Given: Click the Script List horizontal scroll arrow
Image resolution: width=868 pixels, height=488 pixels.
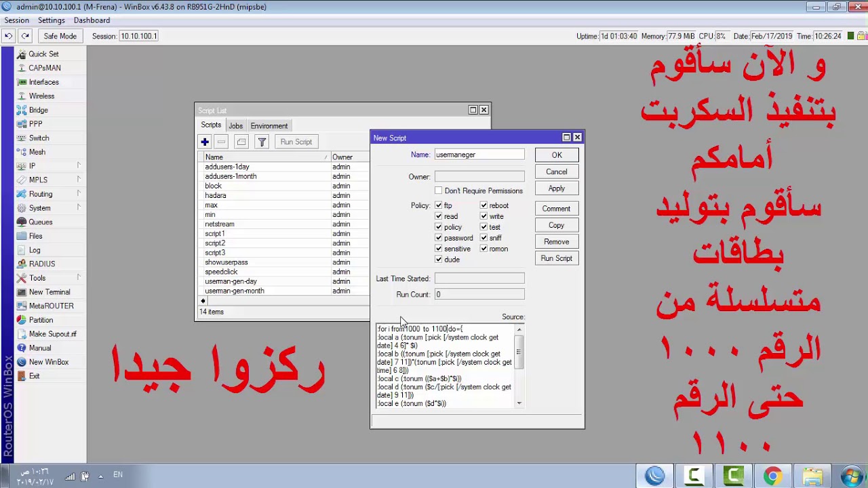Looking at the screenshot, I should [x=203, y=301].
